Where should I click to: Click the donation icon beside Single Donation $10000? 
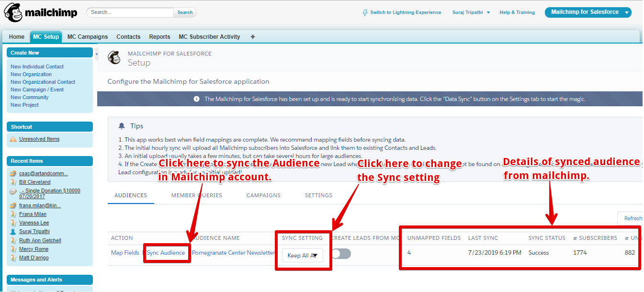13,191
